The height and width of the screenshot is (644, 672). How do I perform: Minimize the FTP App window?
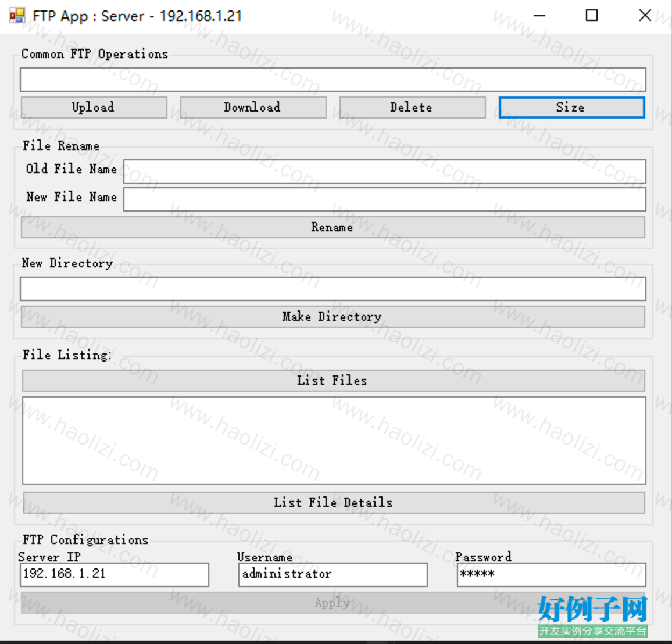coord(539,16)
